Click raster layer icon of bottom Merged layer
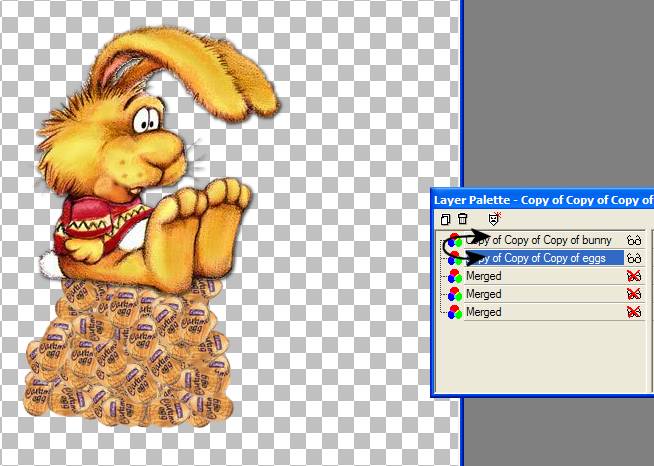 455,312
